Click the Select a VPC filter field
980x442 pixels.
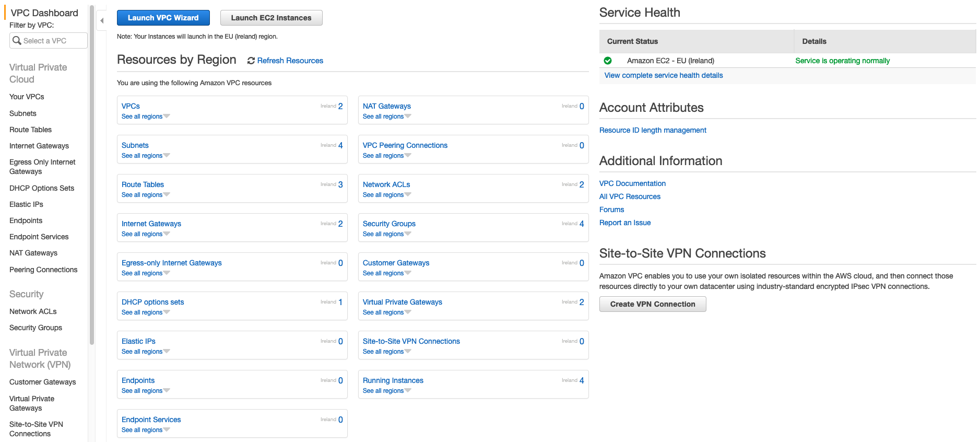(49, 41)
